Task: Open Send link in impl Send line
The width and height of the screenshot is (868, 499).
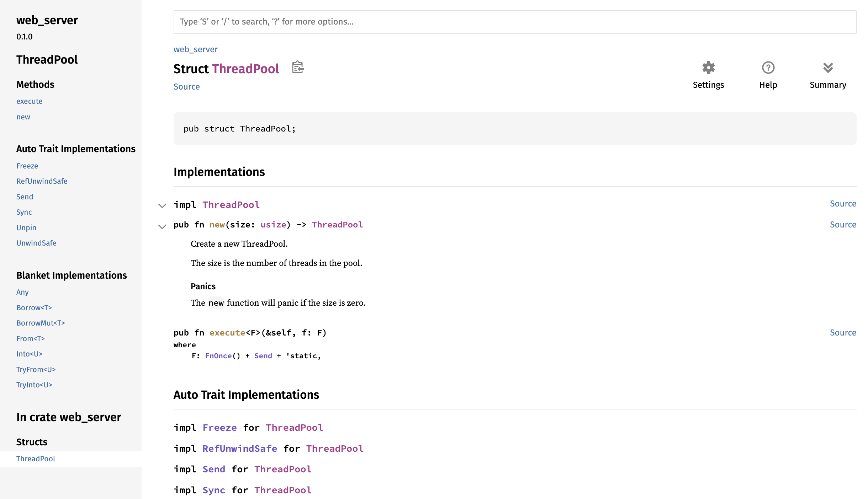Action: [214, 469]
